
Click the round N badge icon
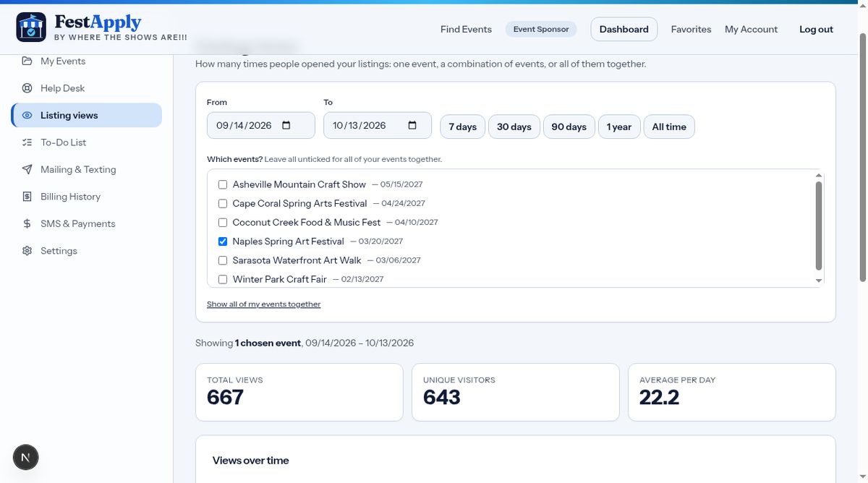26,457
